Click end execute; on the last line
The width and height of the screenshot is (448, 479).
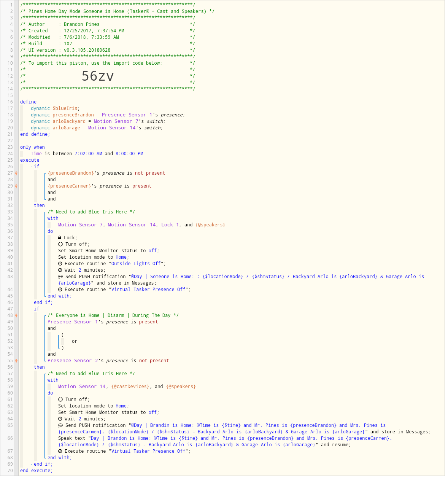coord(37,471)
